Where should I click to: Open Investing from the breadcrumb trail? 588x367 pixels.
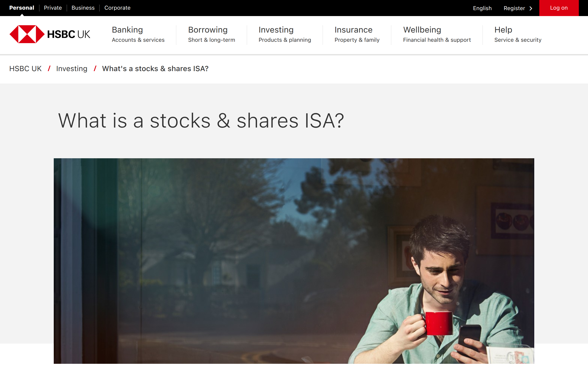pyautogui.click(x=72, y=69)
